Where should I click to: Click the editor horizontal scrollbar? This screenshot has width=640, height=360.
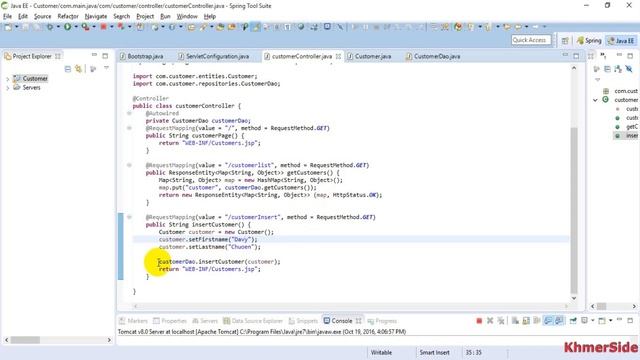coord(350,306)
